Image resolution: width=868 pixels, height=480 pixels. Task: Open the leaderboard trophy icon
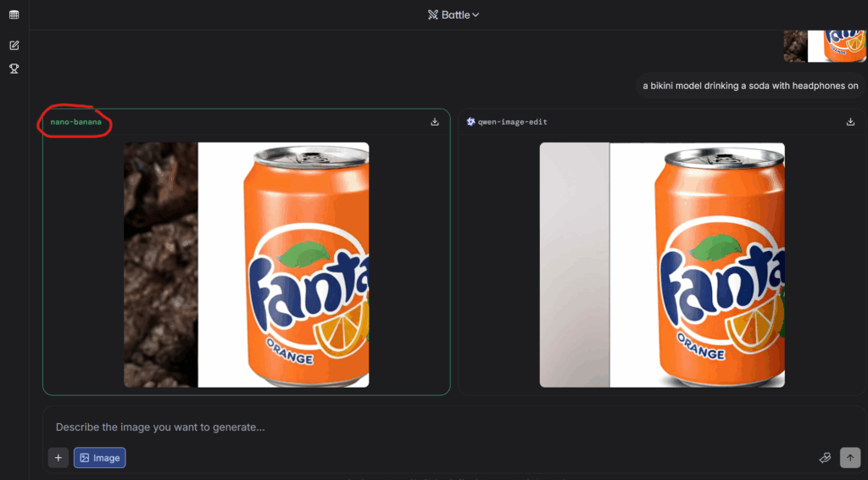(x=14, y=69)
